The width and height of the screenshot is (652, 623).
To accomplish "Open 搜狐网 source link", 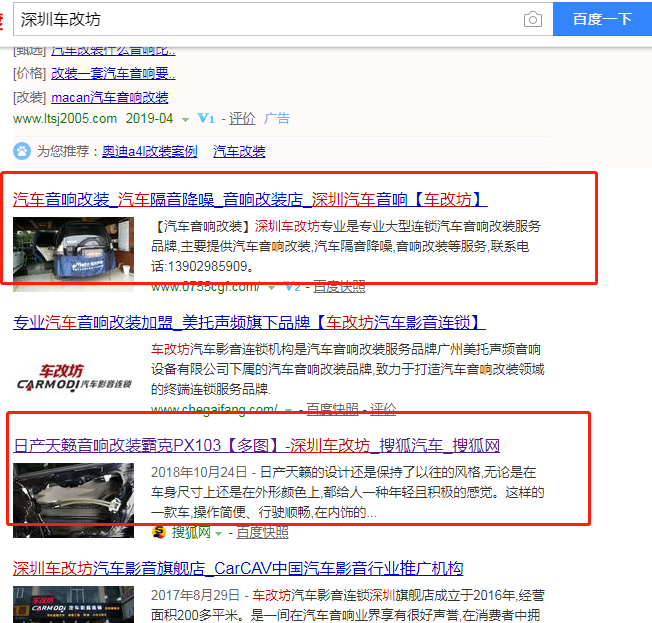I will [191, 532].
